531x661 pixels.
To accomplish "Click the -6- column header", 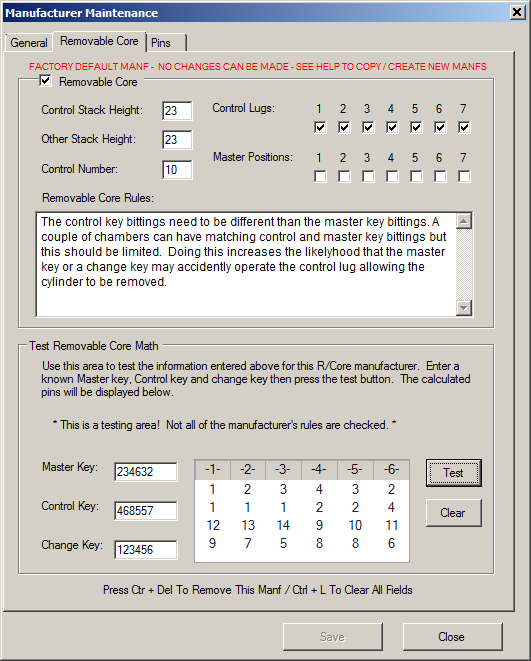I will click(391, 470).
